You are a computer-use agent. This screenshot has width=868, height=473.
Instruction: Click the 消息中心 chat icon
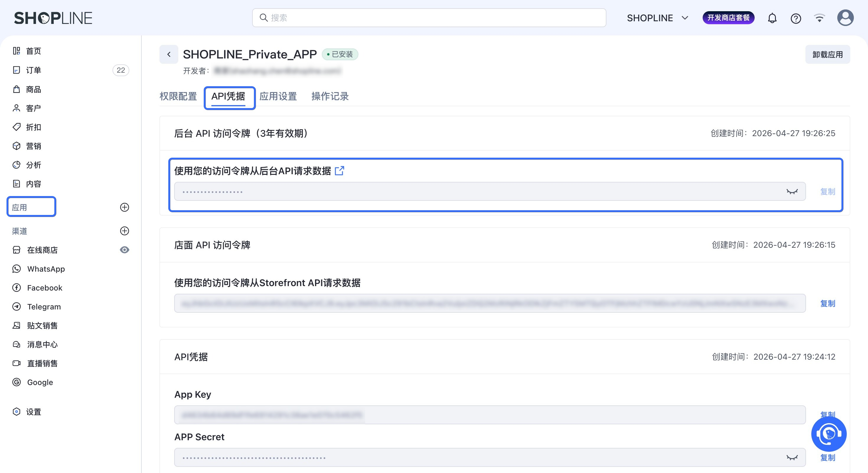(17, 344)
